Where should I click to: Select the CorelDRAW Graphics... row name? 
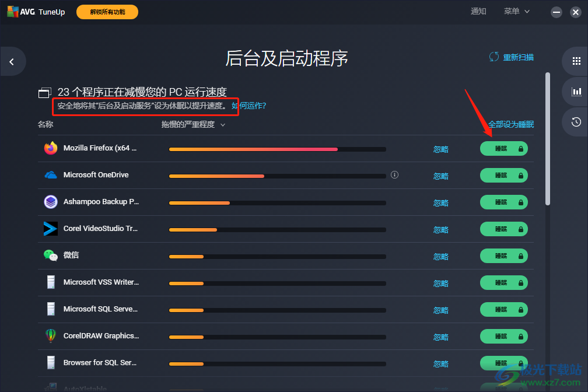[101, 336]
